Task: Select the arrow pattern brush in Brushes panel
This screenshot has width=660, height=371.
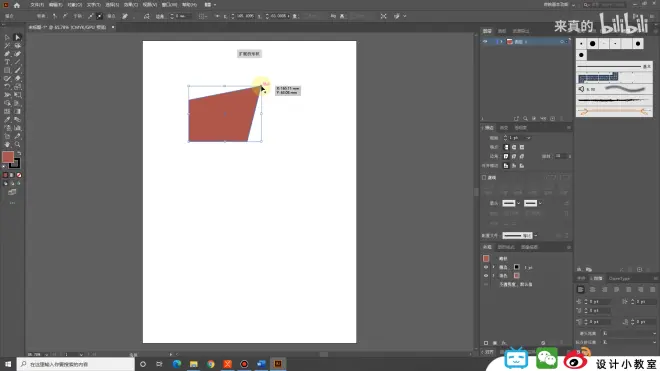Action: coord(614,112)
